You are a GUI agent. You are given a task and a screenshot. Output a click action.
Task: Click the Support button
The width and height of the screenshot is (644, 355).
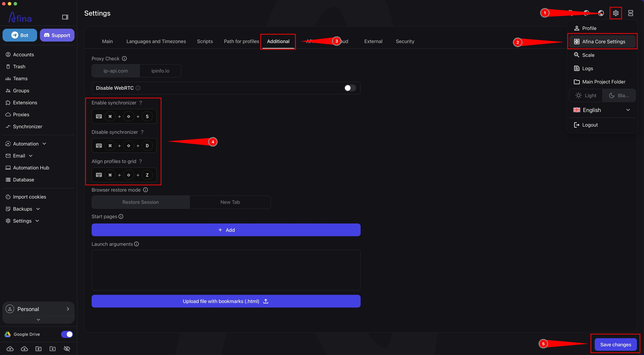57,35
